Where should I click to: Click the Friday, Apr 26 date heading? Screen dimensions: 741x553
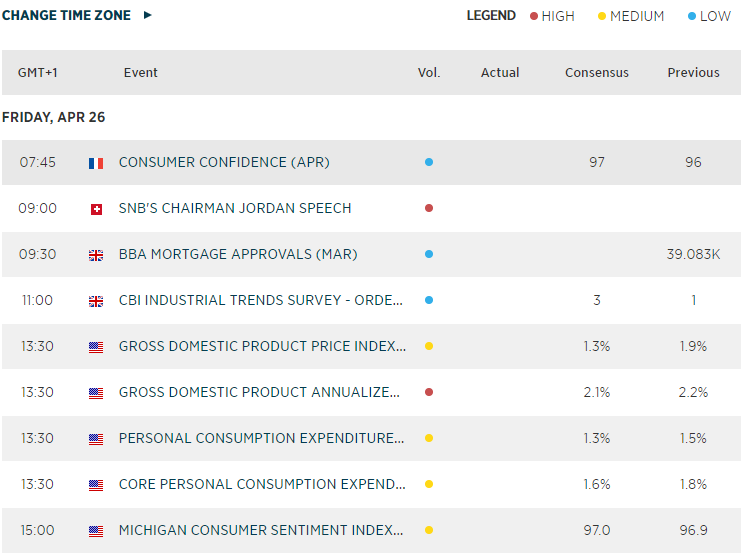click(x=54, y=117)
